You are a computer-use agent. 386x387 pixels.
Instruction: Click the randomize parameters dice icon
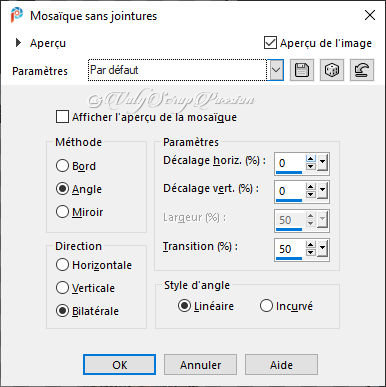click(332, 70)
